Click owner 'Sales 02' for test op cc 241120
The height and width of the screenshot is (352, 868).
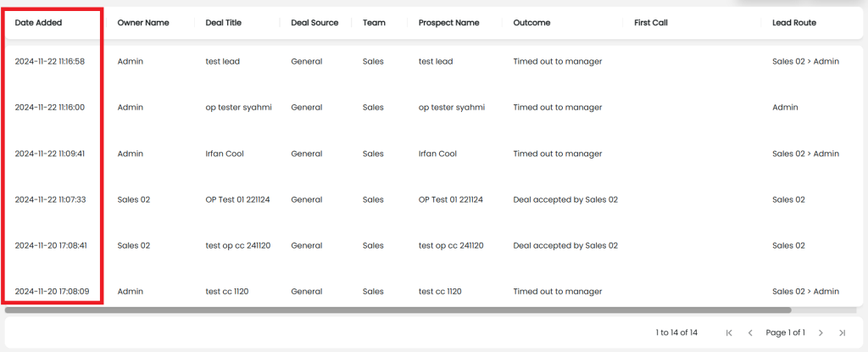134,245
